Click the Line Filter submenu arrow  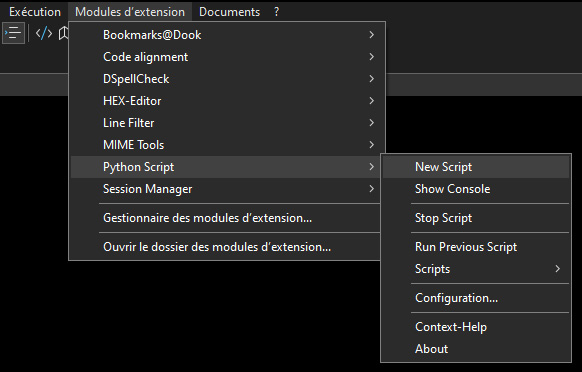click(372, 123)
